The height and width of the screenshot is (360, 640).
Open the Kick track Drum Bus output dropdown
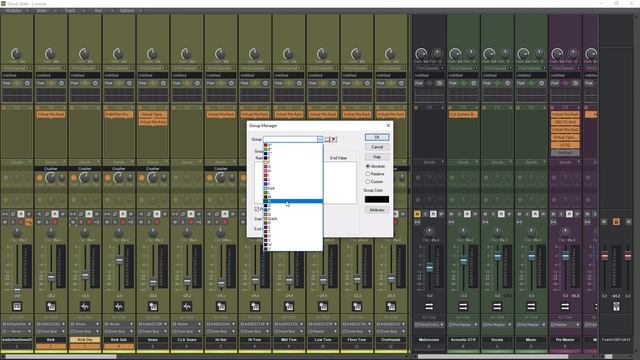[51, 331]
